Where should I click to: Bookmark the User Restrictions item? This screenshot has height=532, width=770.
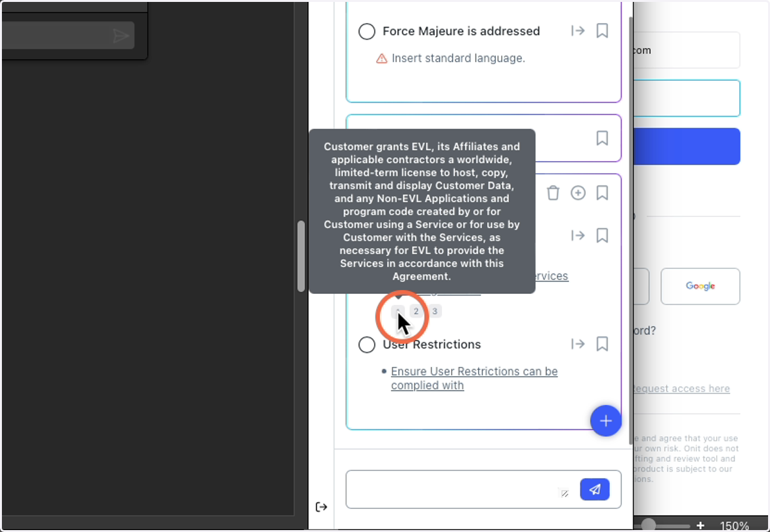pyautogui.click(x=602, y=344)
